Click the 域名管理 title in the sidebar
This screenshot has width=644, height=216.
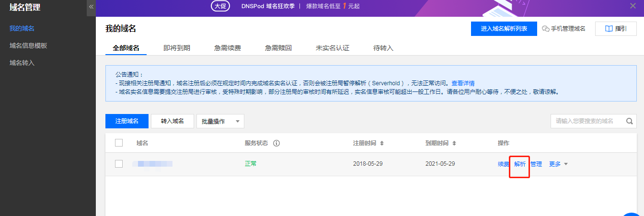(x=25, y=7)
